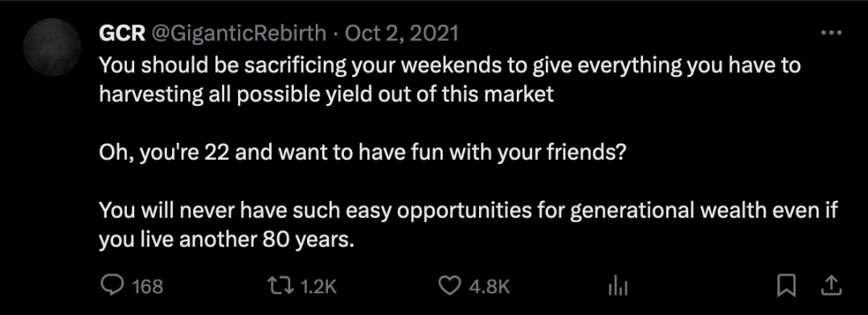Open the Oct 2, 2021 timestamp permalink

401,35
